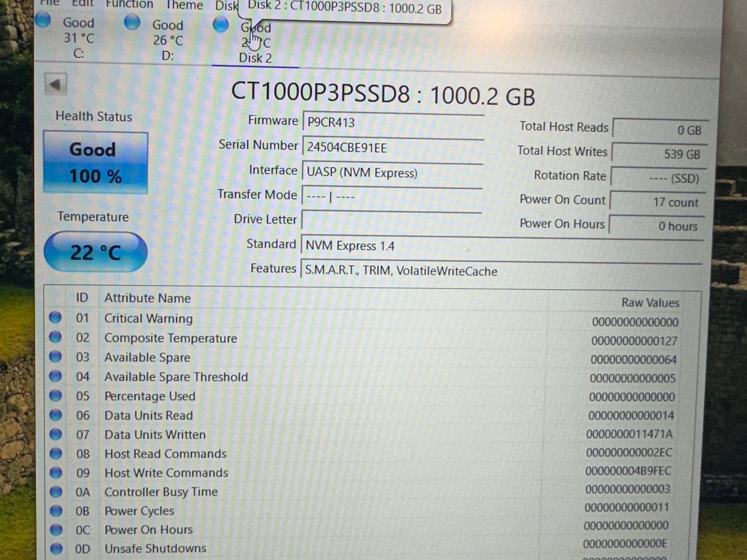
Task: Click the C: drive status circle icon
Action: [x=43, y=20]
